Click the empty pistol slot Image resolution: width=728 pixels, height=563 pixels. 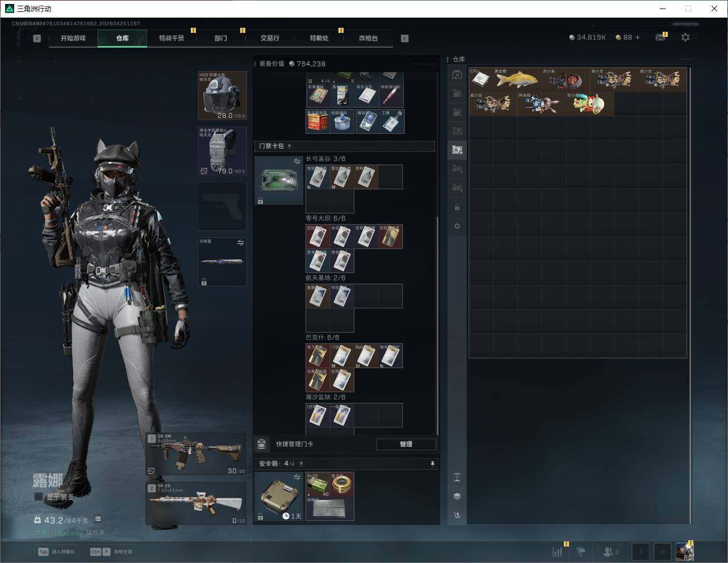pyautogui.click(x=222, y=207)
